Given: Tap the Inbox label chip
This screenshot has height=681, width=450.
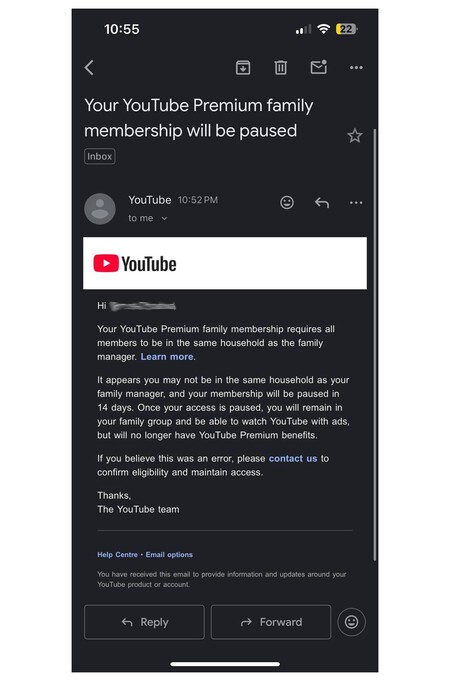Looking at the screenshot, I should pos(99,156).
